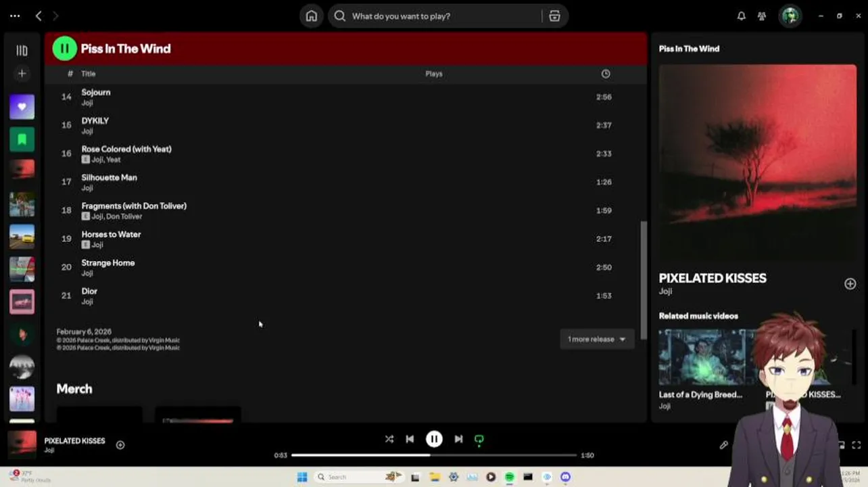Open lyrics microphone icon
Viewport: 868px width, 487px height.
click(723, 445)
